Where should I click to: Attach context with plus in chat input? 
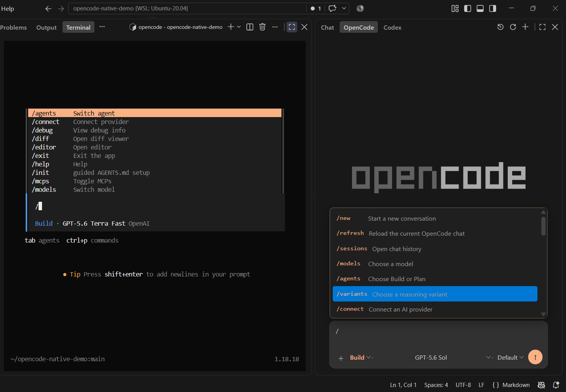(341, 358)
